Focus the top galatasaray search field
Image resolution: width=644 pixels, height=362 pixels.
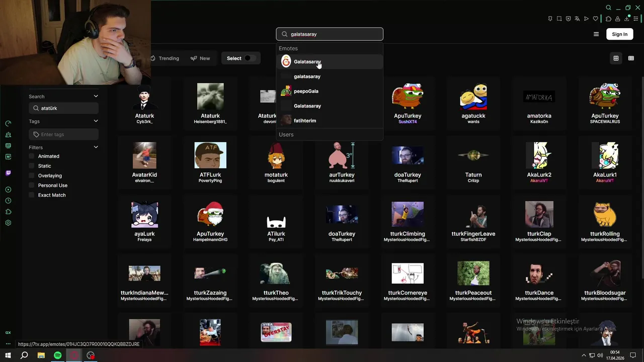tap(330, 34)
